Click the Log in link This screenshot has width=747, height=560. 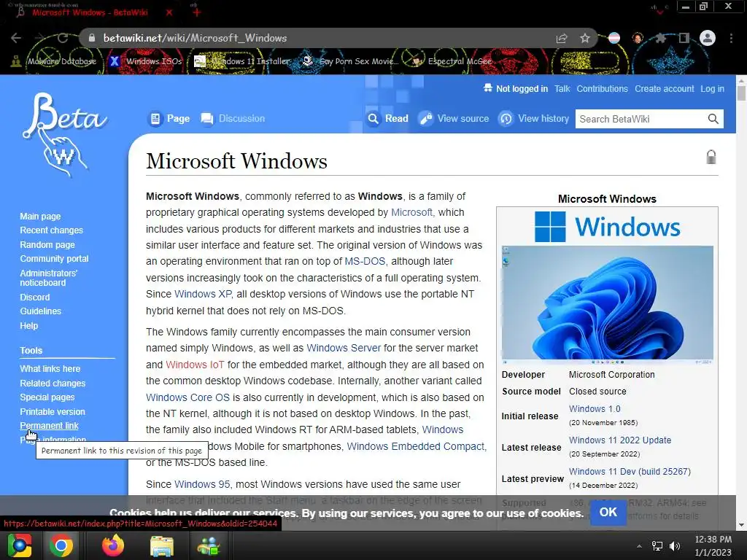712,88
